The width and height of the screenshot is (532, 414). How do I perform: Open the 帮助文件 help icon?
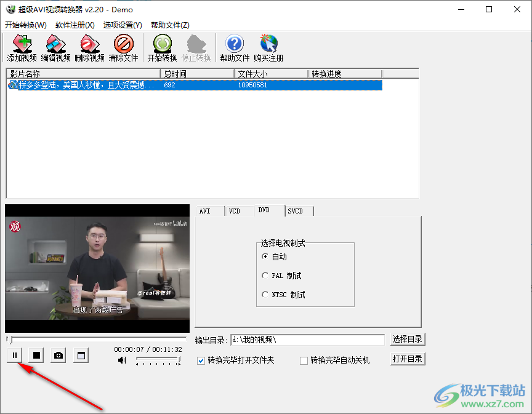(235, 48)
